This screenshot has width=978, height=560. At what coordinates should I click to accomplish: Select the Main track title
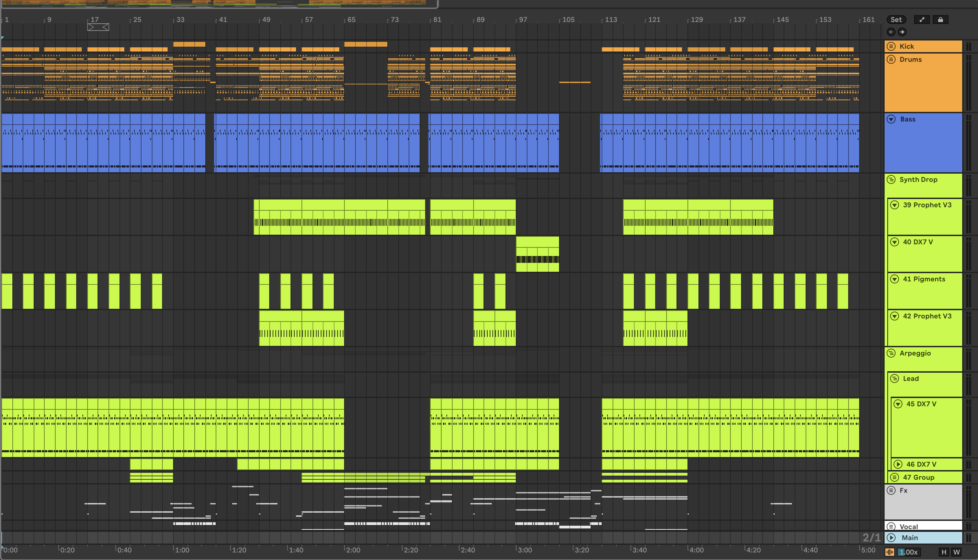point(909,538)
